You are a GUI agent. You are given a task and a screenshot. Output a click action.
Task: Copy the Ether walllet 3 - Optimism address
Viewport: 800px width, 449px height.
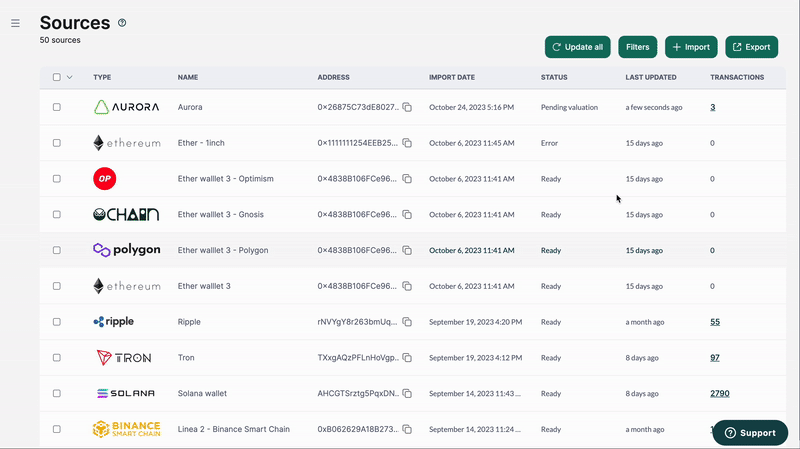407,179
